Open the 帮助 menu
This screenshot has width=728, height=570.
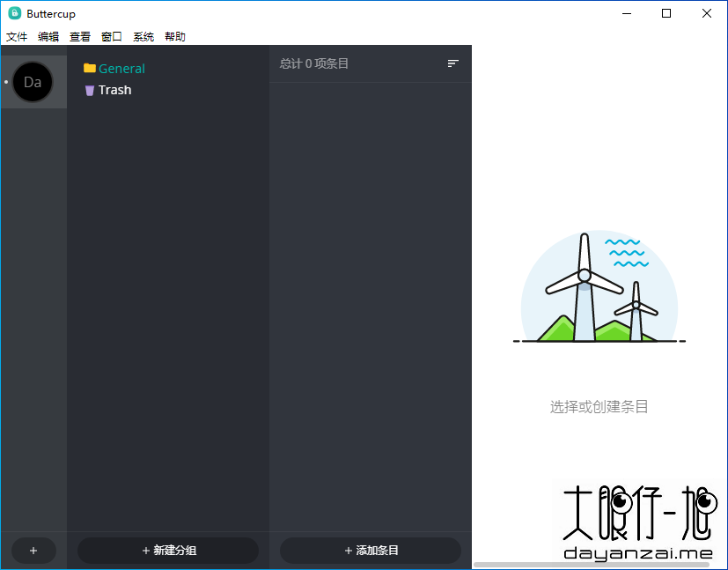click(x=175, y=37)
